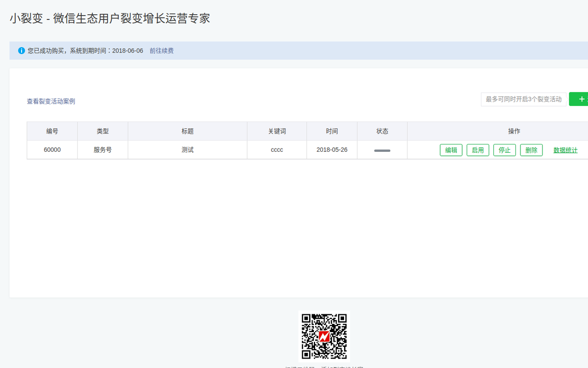Click the page title 小裂变 heading
The image size is (588, 368).
110,18
